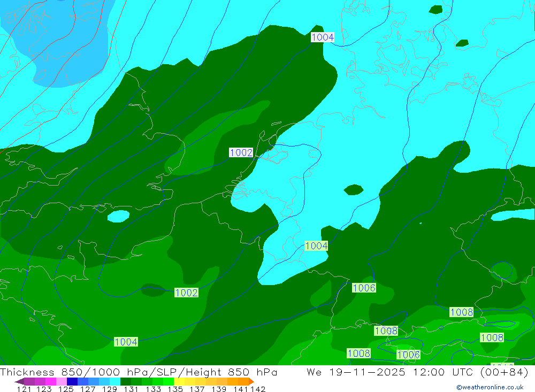
Task: Click the 1004 label beside the cyan area
Action: 316,245
